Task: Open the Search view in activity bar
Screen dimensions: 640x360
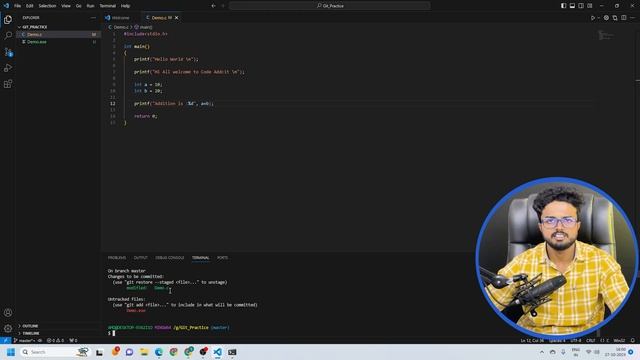Action: tap(8, 36)
